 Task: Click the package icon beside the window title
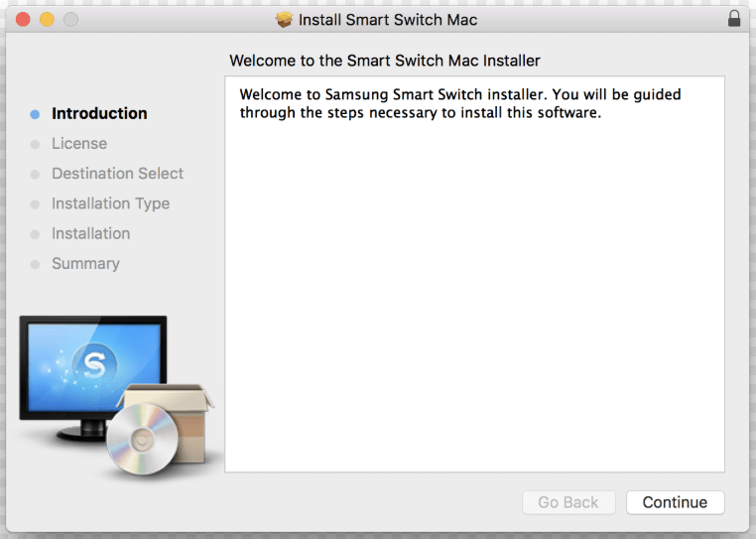[284, 19]
